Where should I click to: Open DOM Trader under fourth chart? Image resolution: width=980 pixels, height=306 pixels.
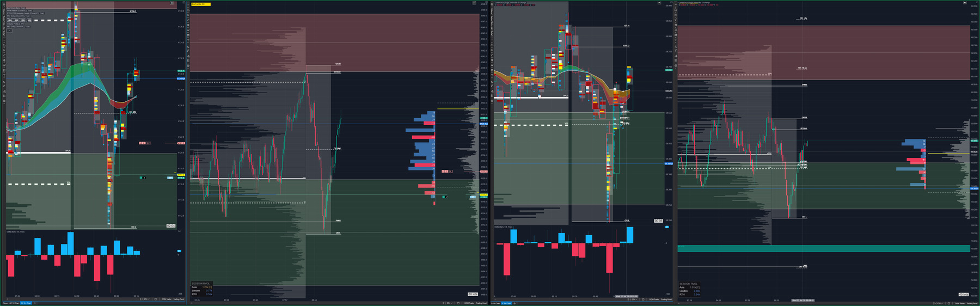tap(960, 303)
